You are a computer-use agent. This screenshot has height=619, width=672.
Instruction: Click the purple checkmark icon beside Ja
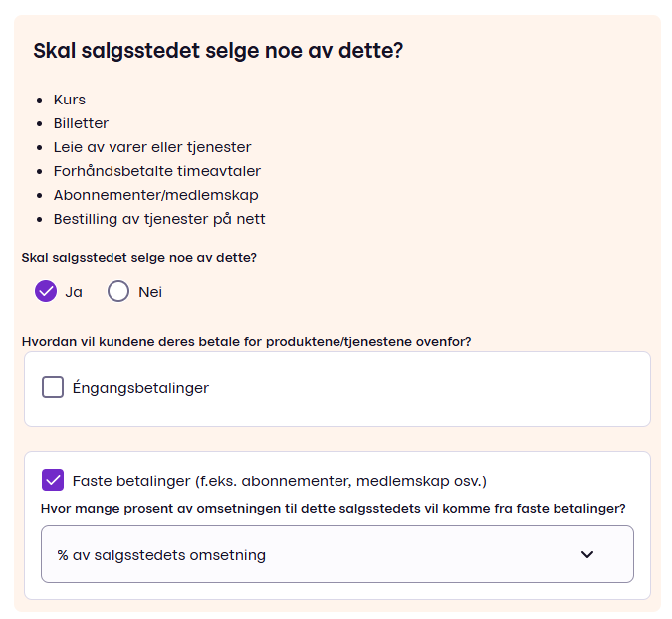tap(46, 291)
